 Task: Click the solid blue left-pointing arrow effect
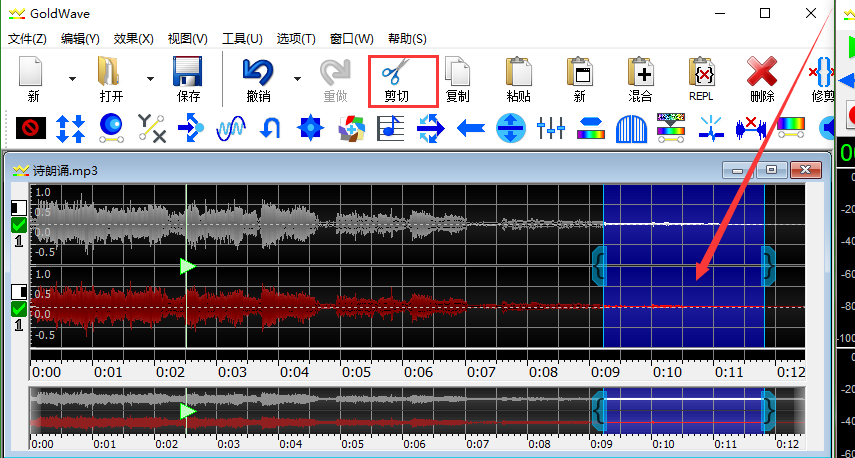tap(471, 129)
